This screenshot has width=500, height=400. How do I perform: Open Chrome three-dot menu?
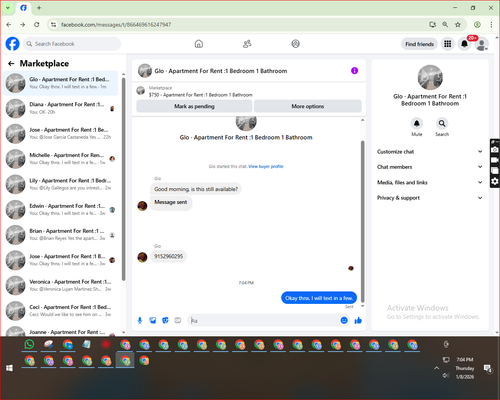tap(491, 24)
